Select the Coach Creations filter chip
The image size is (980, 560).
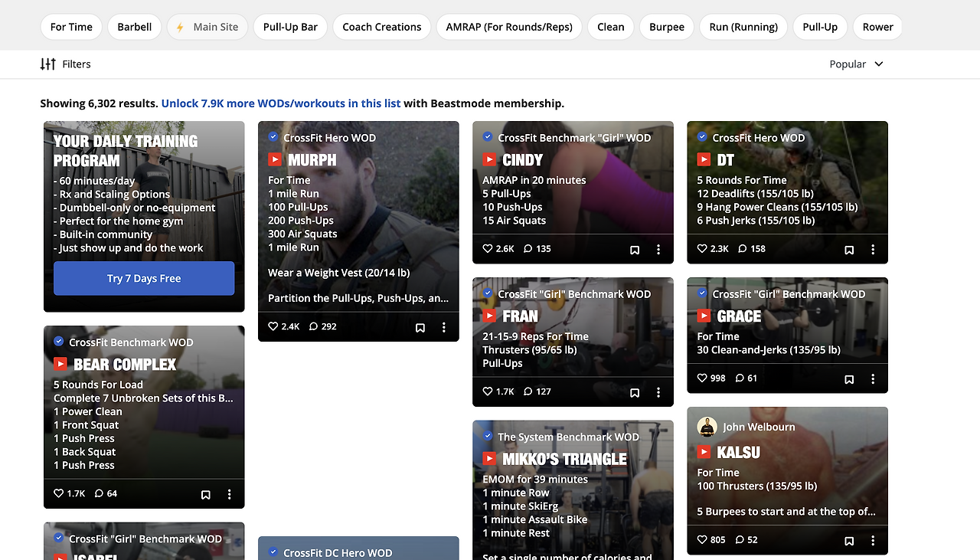[x=382, y=27]
